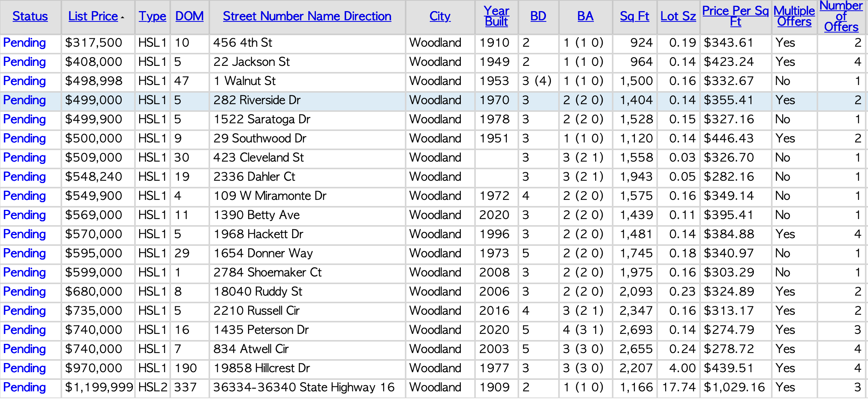Click the ascending sort arrow beside List Price
868x399 pixels.
pyautogui.click(x=122, y=18)
